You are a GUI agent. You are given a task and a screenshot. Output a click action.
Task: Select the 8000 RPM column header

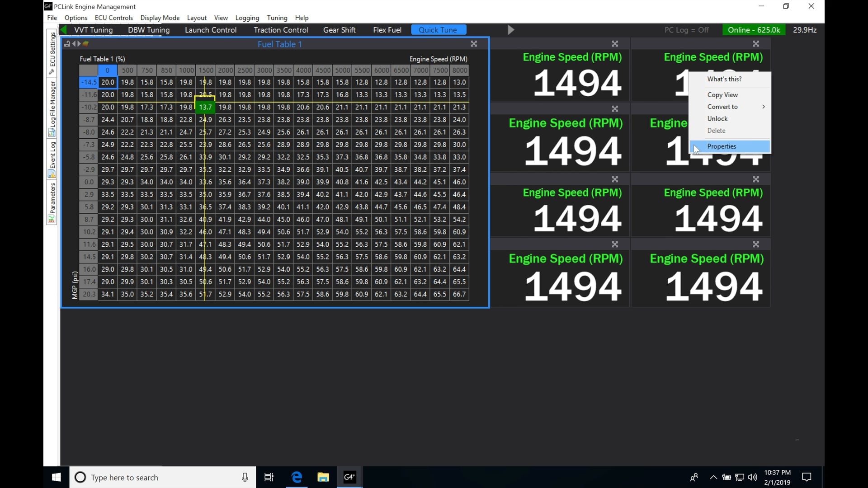point(459,70)
